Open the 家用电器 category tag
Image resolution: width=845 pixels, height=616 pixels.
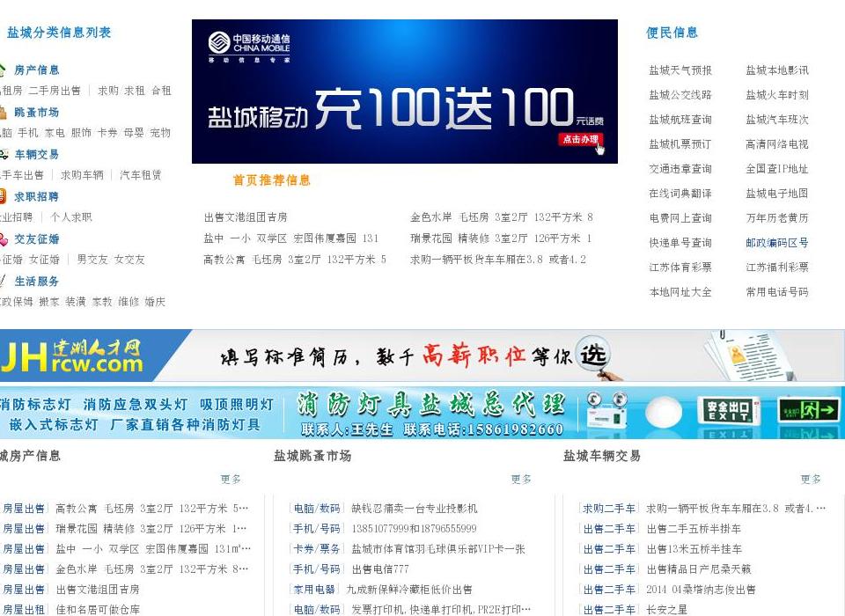coord(313,590)
